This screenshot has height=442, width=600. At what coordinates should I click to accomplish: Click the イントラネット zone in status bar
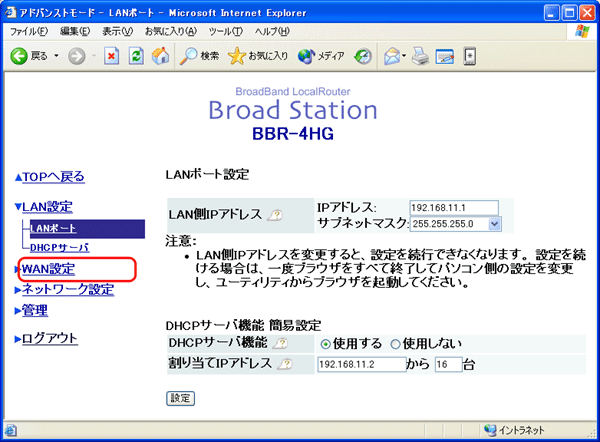point(514,430)
